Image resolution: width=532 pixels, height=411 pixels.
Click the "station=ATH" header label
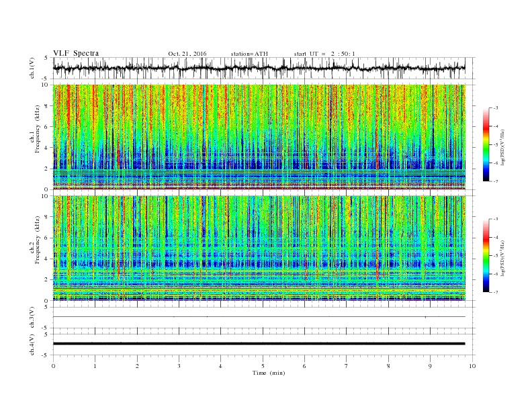click(x=249, y=54)
